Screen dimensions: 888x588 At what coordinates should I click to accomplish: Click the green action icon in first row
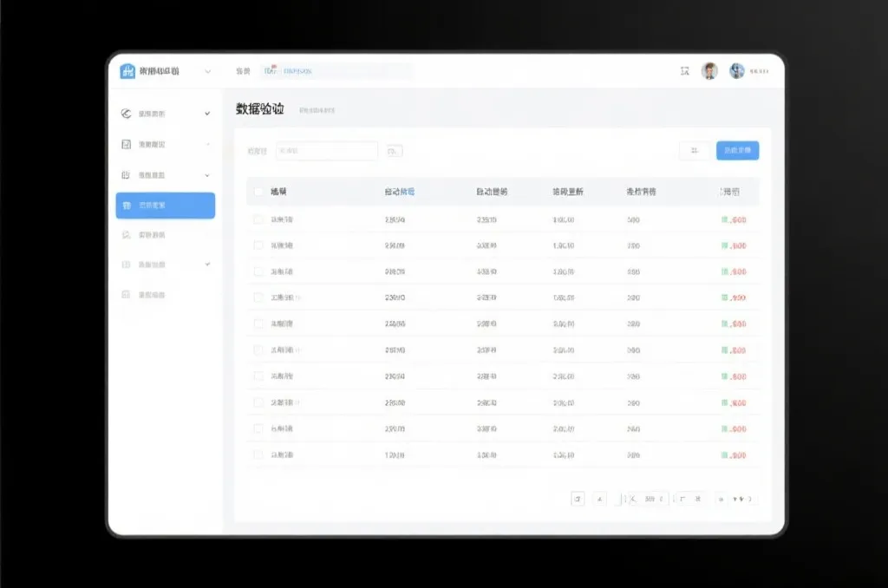(x=724, y=219)
